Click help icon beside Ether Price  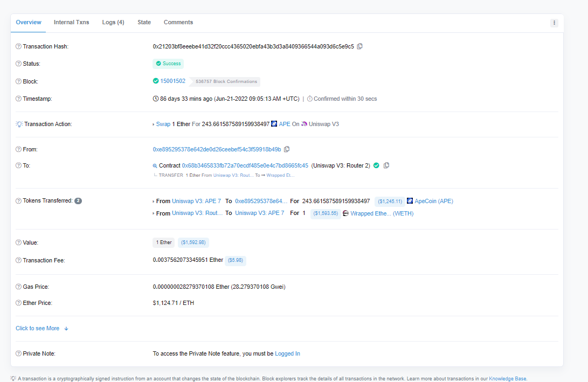tap(18, 303)
